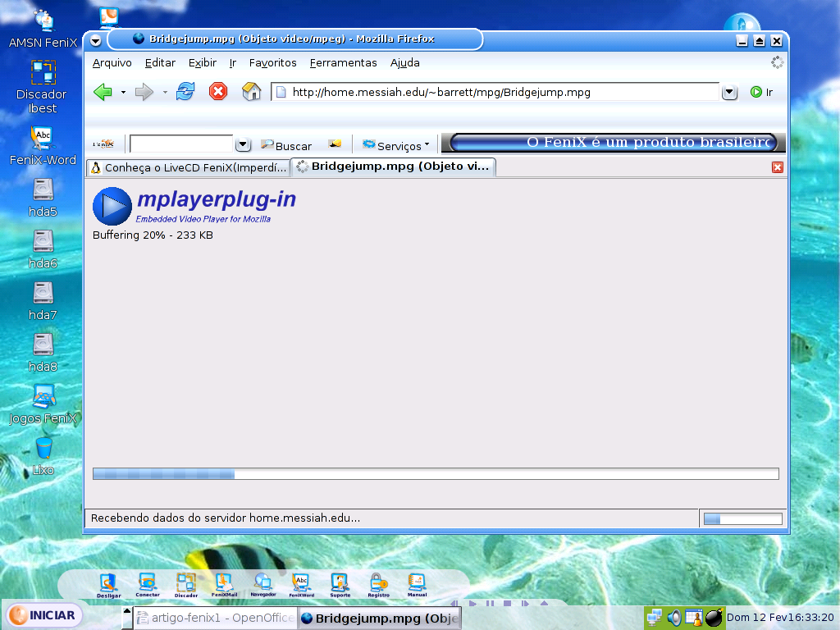Image resolution: width=840 pixels, height=630 pixels.
Task: Click the page icon in address bar
Action: click(x=281, y=92)
